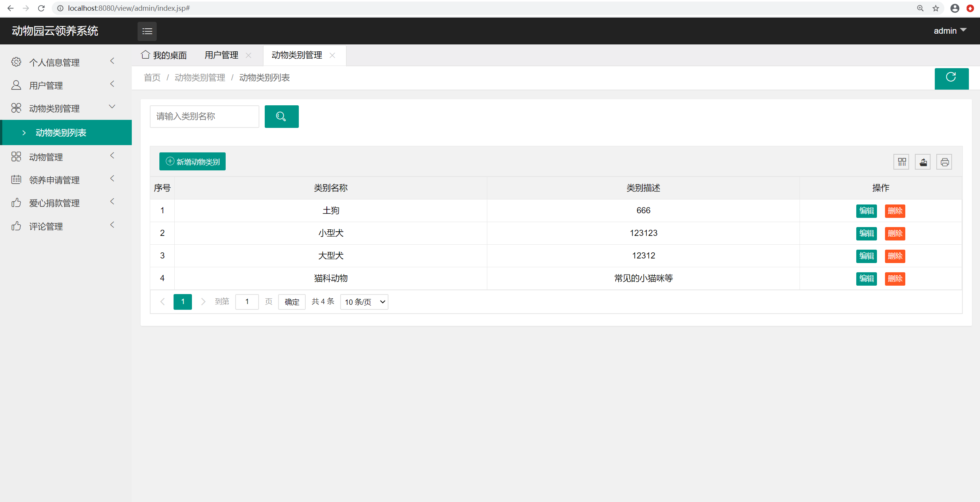This screenshot has height=502, width=980.
Task: Click the 新增动物类别 button
Action: click(x=192, y=162)
